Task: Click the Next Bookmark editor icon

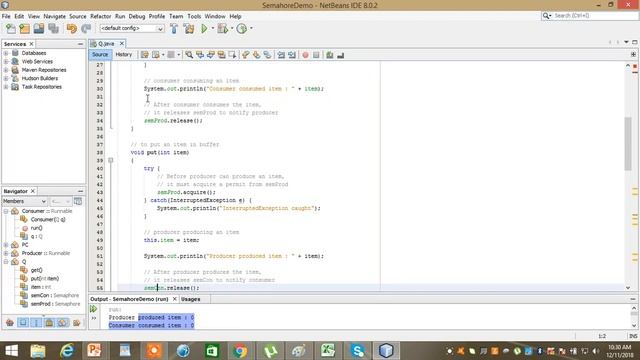Action: coord(256,55)
